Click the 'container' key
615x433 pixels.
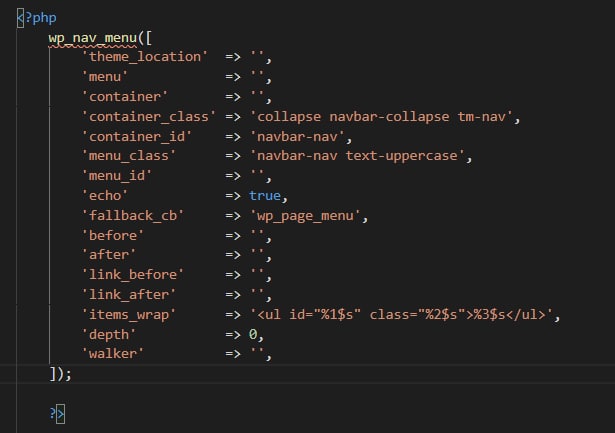(125, 96)
